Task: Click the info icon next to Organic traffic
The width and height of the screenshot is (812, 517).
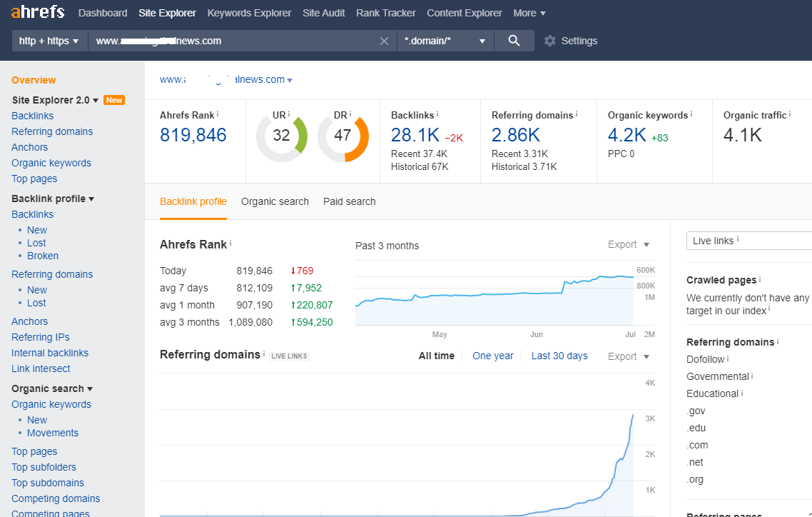Action: click(x=790, y=114)
